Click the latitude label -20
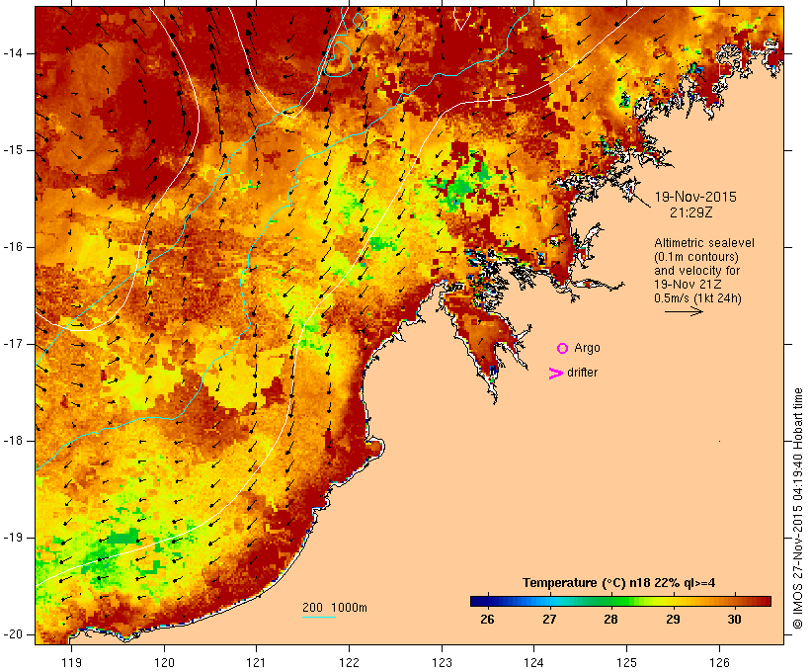 13,634
